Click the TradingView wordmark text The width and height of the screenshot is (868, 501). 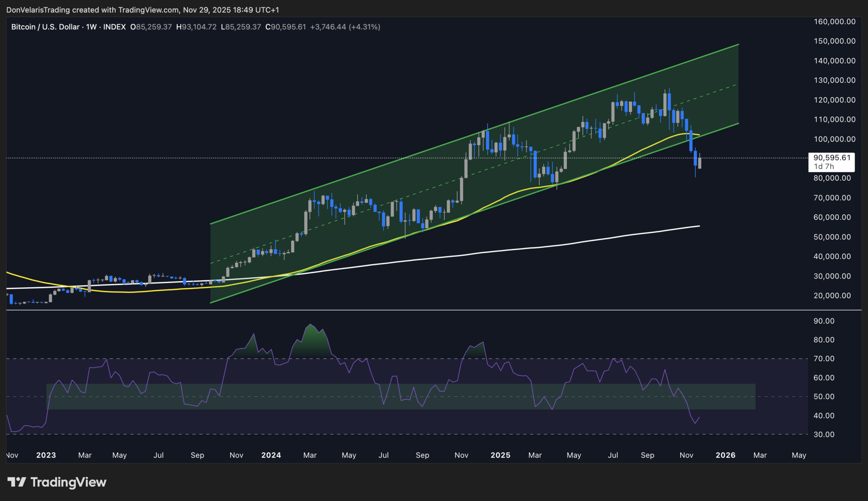[x=68, y=482]
